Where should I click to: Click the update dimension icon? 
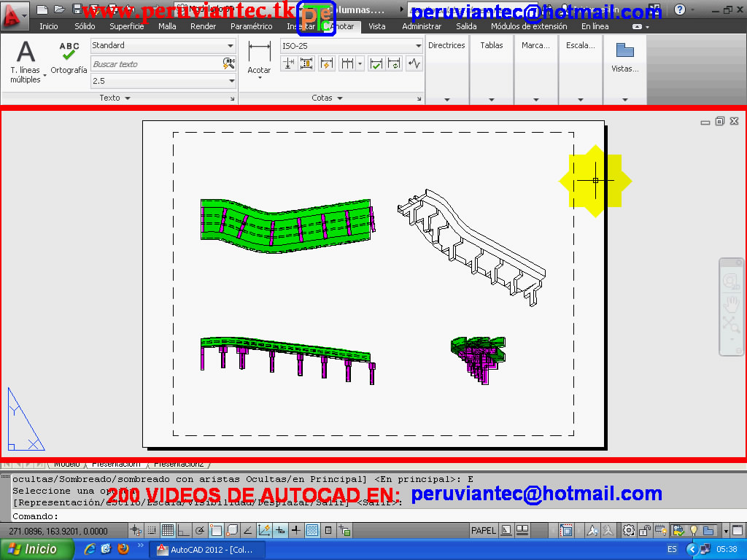point(395,63)
